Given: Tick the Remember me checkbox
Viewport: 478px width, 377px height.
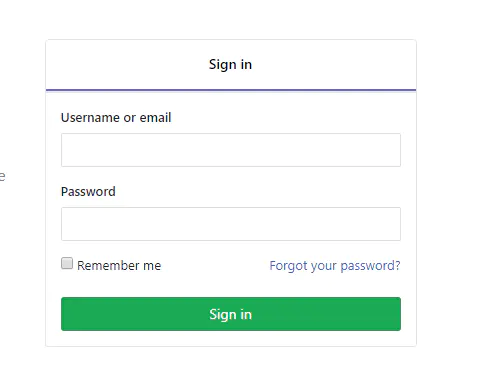Looking at the screenshot, I should tap(67, 263).
